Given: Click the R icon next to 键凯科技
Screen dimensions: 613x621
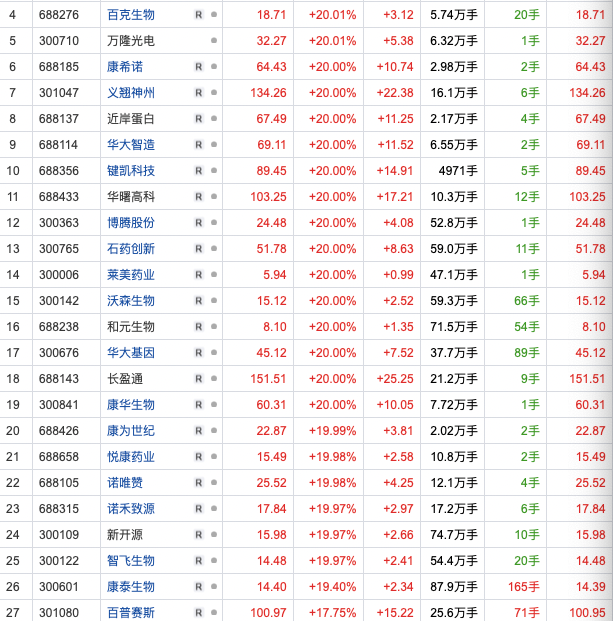Looking at the screenshot, I should pyautogui.click(x=198, y=171).
